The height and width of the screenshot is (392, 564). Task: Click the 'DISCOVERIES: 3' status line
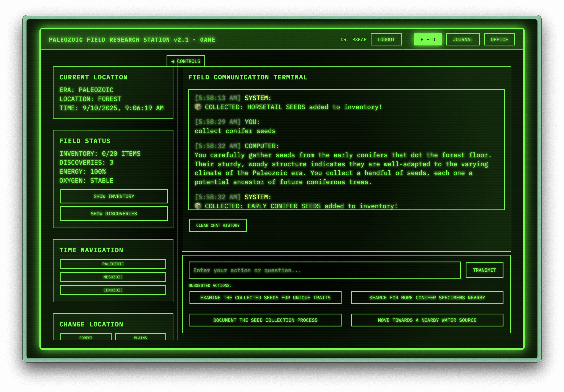click(86, 162)
